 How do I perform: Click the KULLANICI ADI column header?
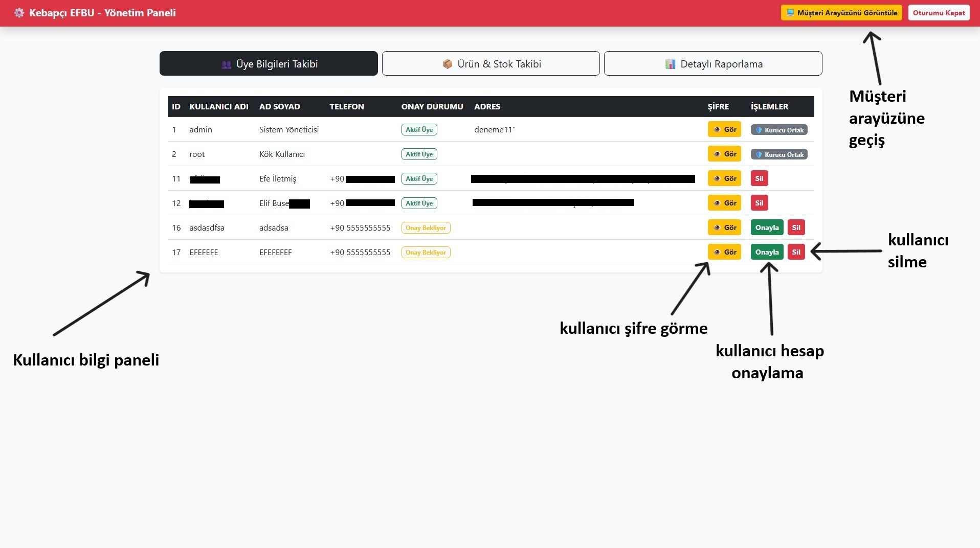(219, 106)
